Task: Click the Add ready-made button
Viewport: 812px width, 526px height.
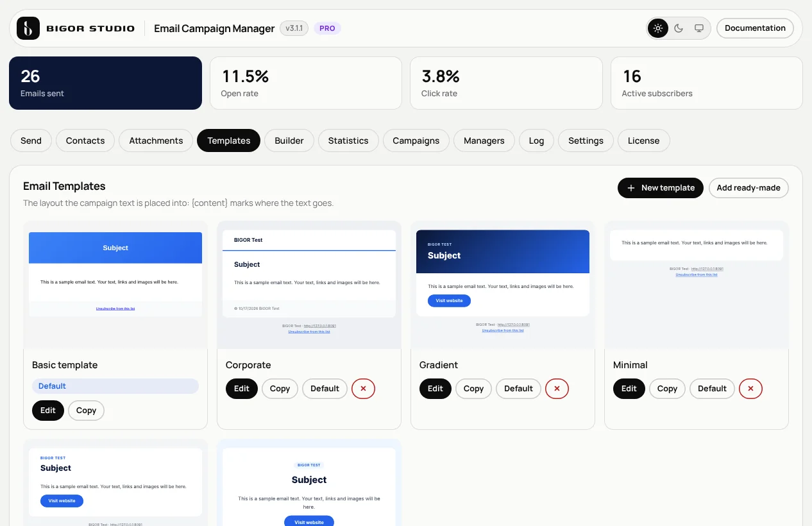Action: [x=749, y=188]
